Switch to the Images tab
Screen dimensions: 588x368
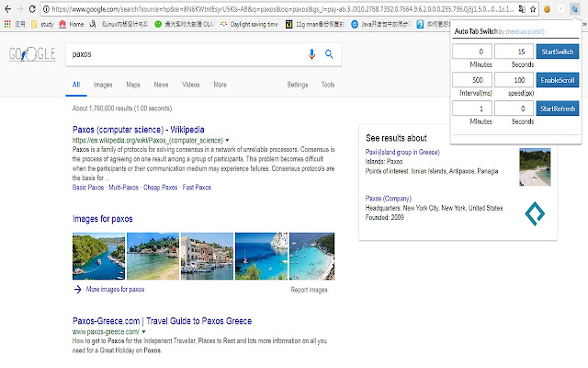click(103, 85)
